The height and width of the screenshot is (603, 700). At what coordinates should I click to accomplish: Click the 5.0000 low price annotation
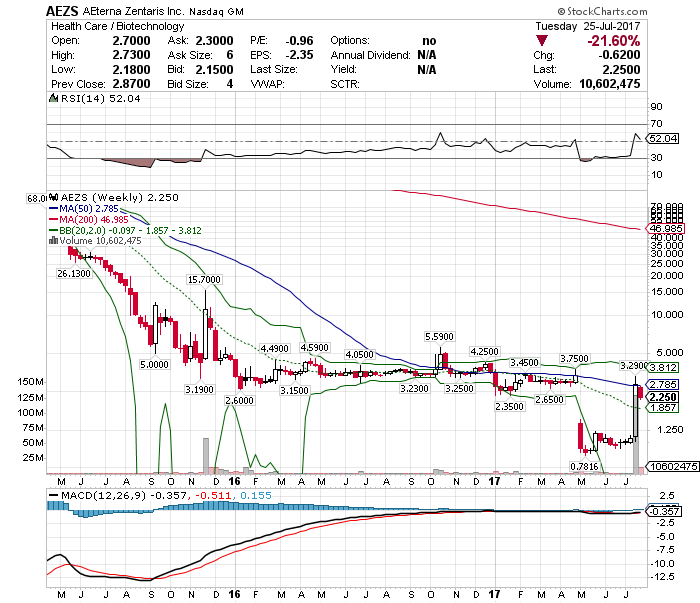point(154,365)
